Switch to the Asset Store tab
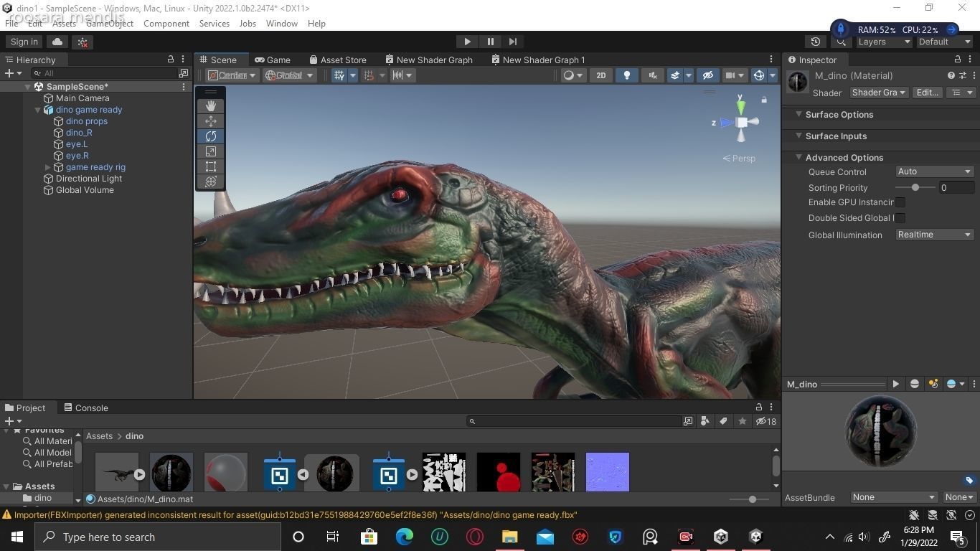Screen dimensions: 980x551 (338, 60)
